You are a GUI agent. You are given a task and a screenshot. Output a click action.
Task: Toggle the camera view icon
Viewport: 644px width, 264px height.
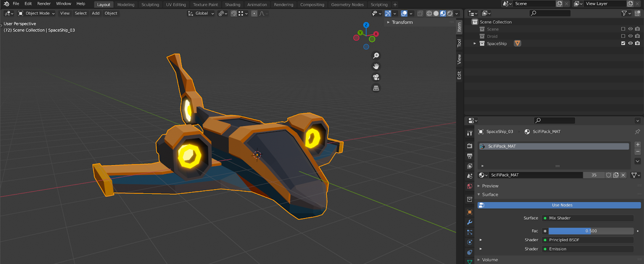click(376, 77)
